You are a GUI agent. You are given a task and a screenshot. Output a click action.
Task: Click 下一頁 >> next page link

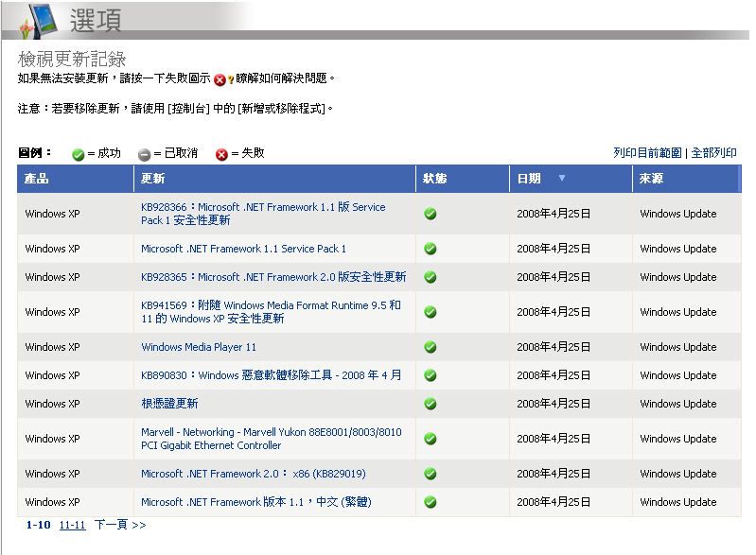coord(119,525)
